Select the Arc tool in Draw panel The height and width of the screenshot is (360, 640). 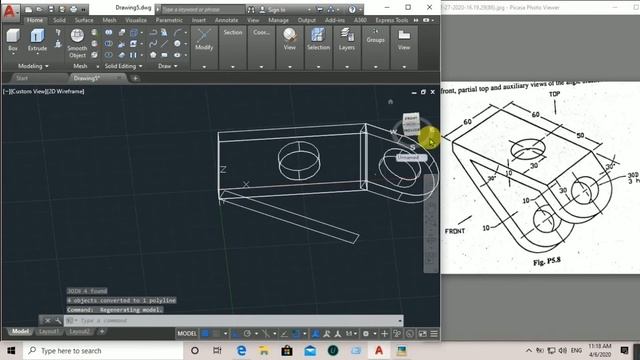tap(178, 32)
